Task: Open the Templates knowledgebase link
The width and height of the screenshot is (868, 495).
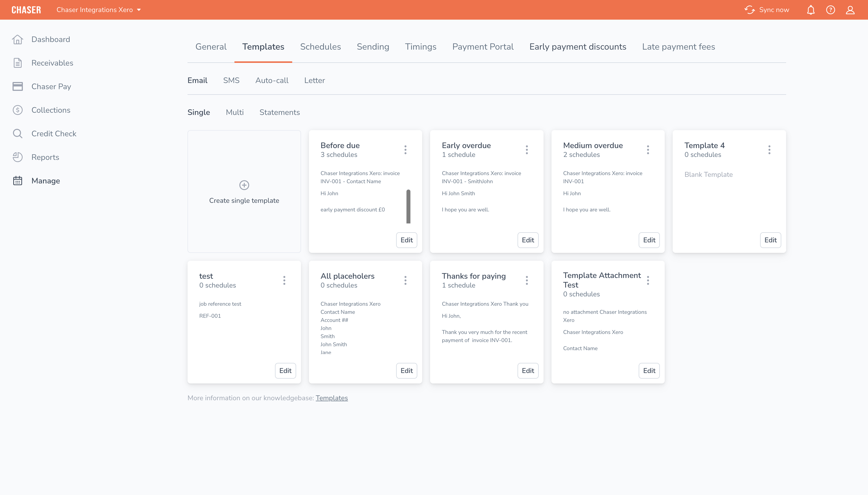Action: [332, 398]
